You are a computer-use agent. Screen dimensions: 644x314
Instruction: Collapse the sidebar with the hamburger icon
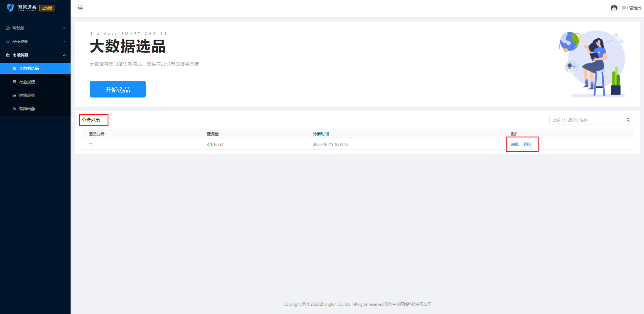[x=80, y=8]
